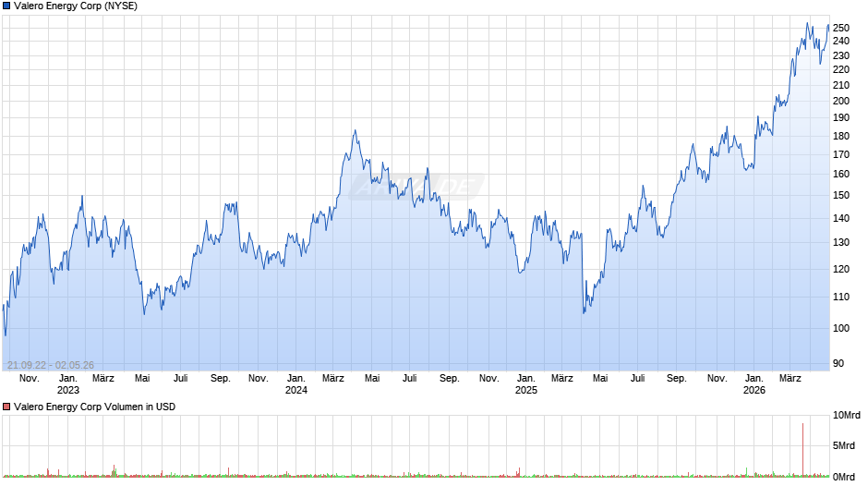Image resolution: width=868 pixels, height=486 pixels.
Task: Click the März label of year 2026
Action: point(790,379)
